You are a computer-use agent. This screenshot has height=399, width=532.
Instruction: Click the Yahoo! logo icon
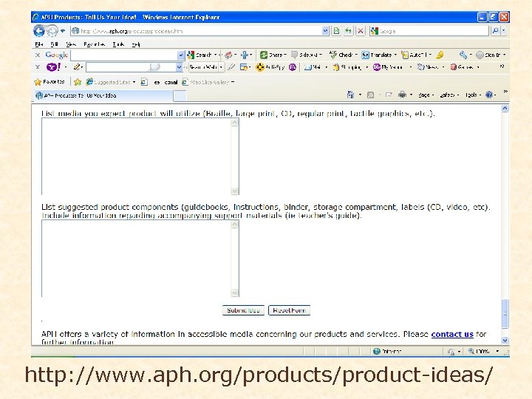[x=53, y=67]
